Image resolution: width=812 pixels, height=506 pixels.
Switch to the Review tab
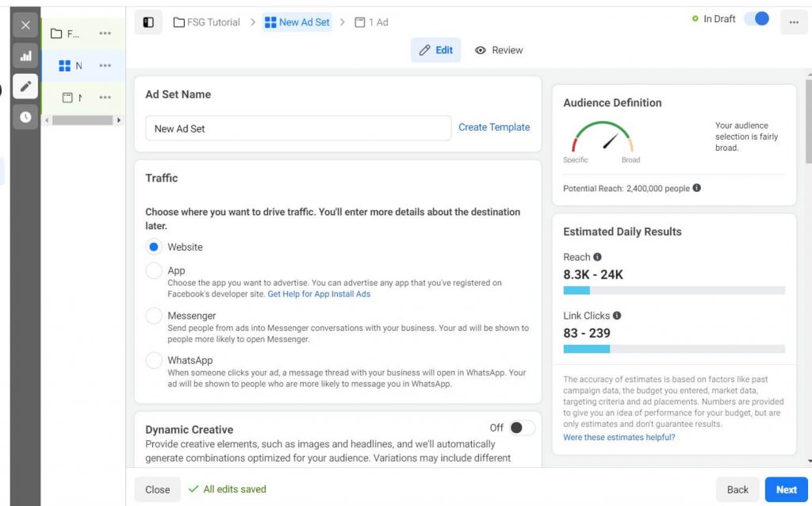[499, 50]
